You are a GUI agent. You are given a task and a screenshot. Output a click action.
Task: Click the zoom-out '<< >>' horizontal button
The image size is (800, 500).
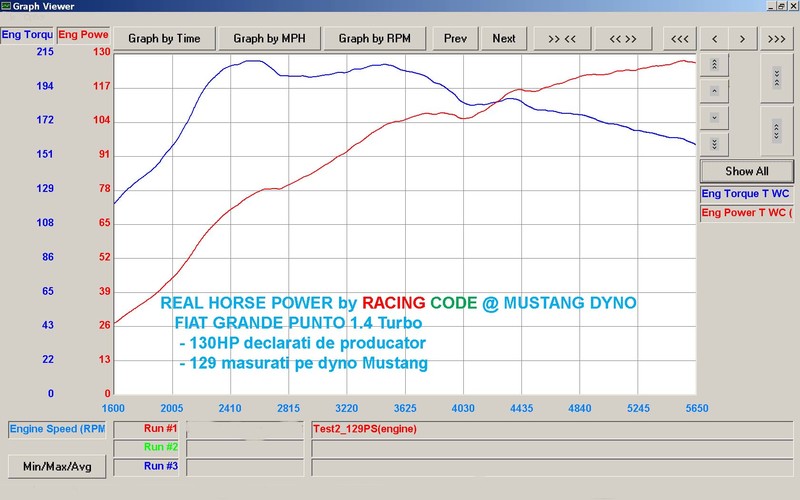coord(623,39)
